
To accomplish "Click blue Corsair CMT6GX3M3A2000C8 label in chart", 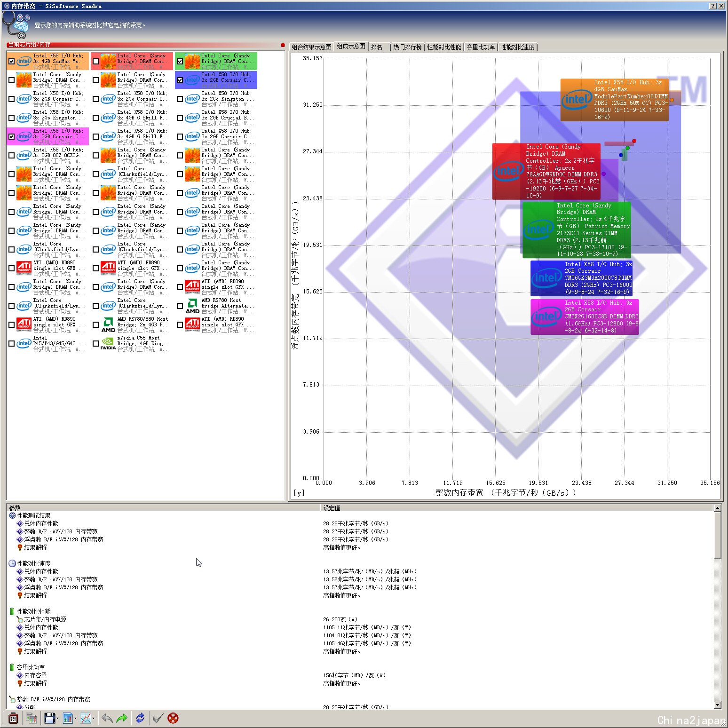I will point(581,278).
